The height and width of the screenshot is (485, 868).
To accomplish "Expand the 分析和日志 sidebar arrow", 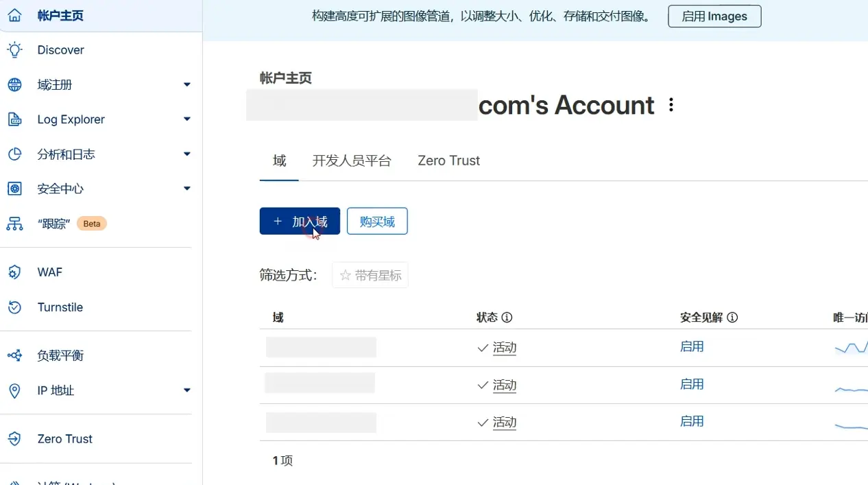I will click(x=186, y=154).
